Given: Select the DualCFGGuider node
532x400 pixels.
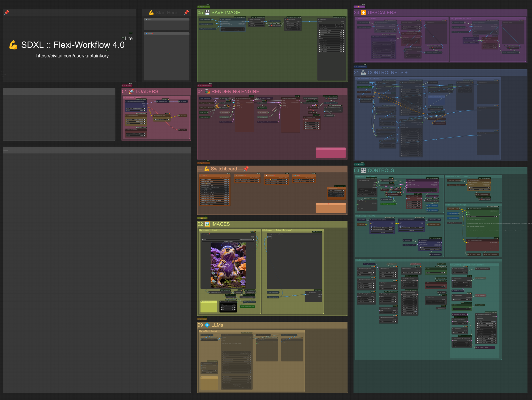Looking at the screenshot, I should coord(225,103).
